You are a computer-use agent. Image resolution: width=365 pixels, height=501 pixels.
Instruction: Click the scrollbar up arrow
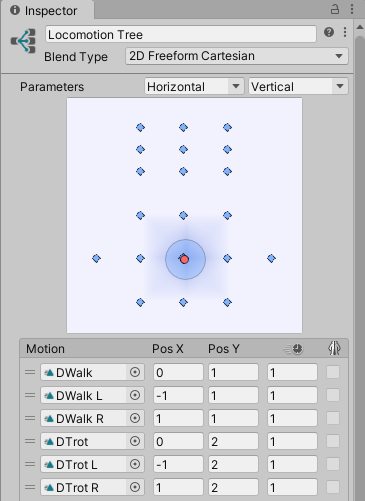tap(360, 27)
